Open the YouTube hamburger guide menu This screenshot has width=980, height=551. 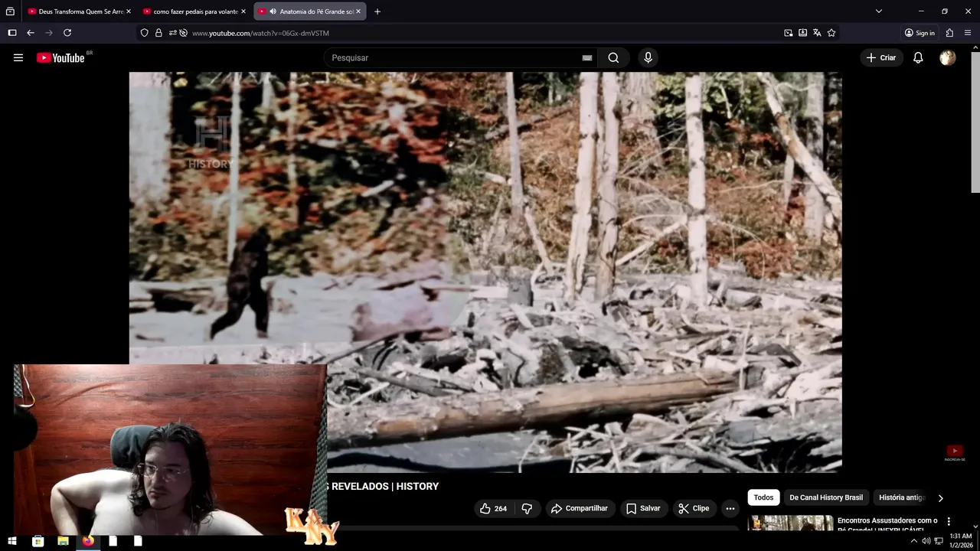tap(18, 57)
